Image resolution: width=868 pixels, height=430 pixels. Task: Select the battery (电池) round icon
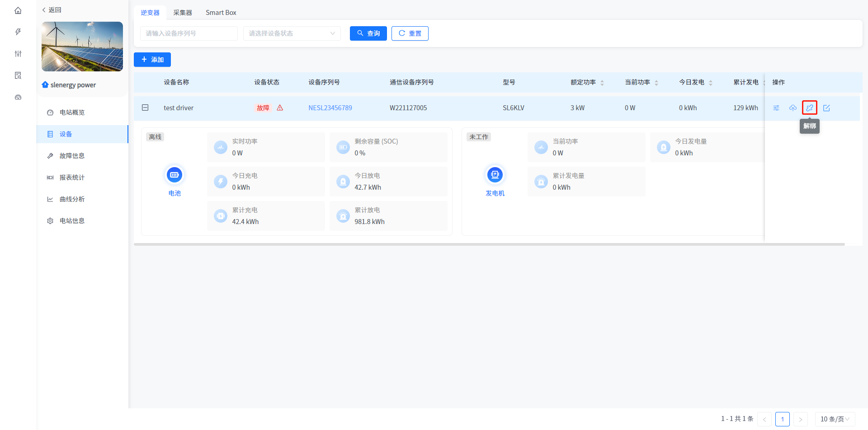coord(175,175)
